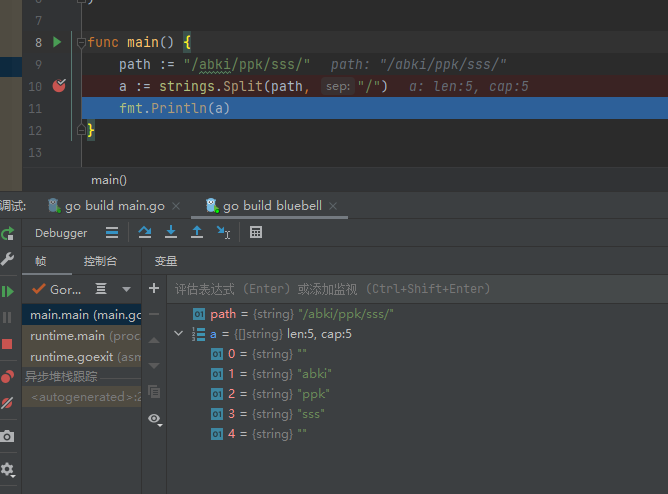Open View Breakpoints red circles icon
This screenshot has width=668, height=494.
[7, 376]
